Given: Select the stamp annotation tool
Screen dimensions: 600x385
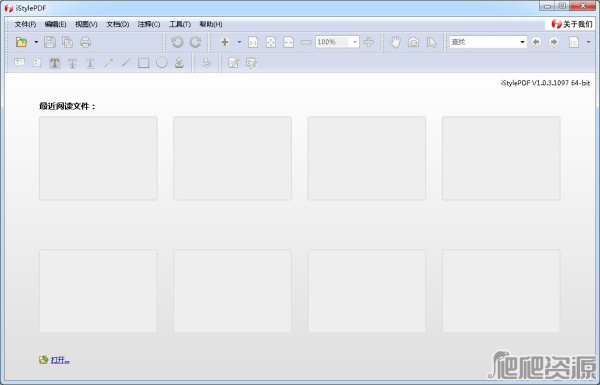Looking at the screenshot, I should click(x=179, y=63).
